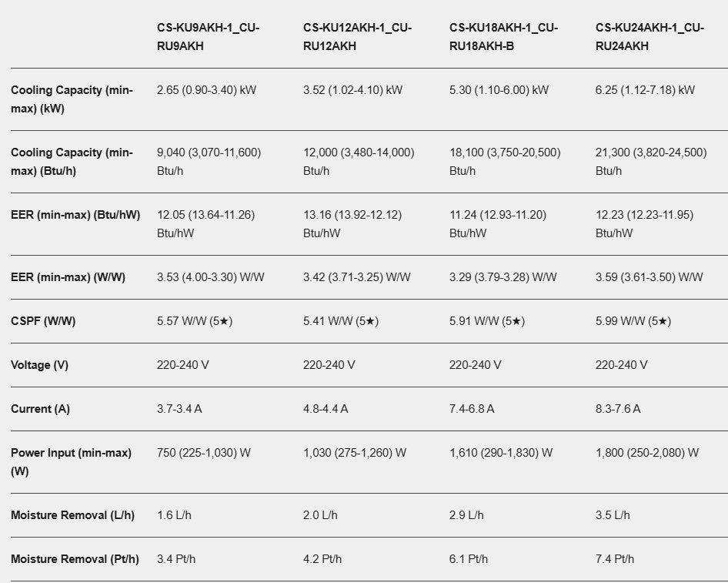Click the 5.99 W/W five-star CSPF value
Viewport: 728px width, 583px height.
click(633, 321)
